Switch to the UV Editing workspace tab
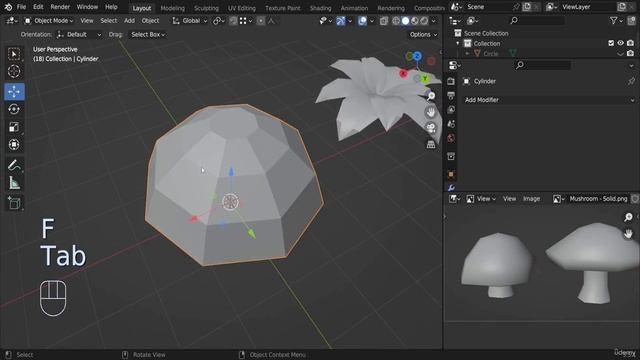Viewport: 640px width, 360px height. point(242,8)
